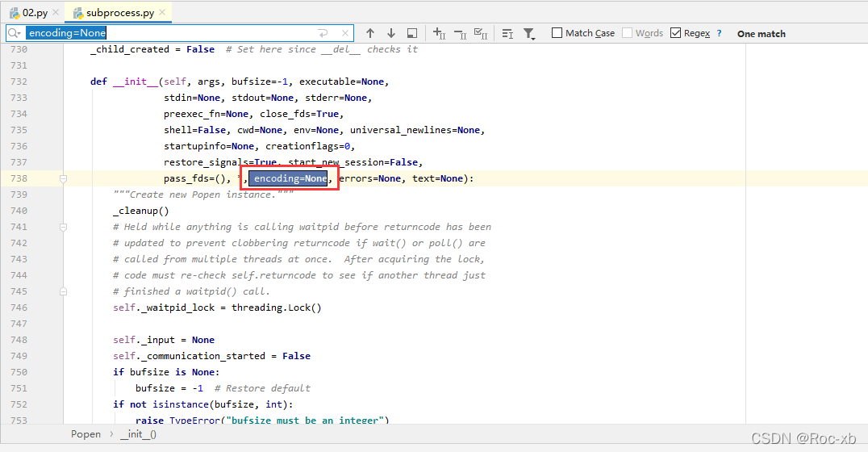This screenshot has width=868, height=452.
Task: Select all occurrences icon
Action: [481, 33]
